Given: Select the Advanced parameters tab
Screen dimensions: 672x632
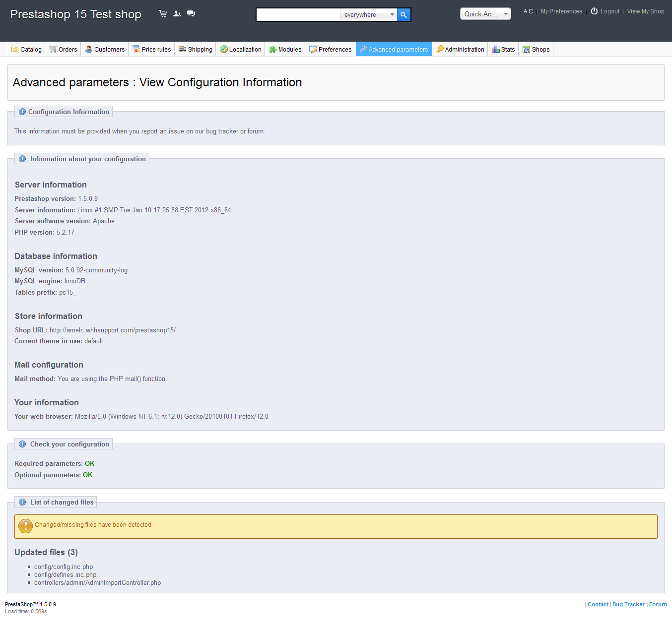Looking at the screenshot, I should point(394,50).
